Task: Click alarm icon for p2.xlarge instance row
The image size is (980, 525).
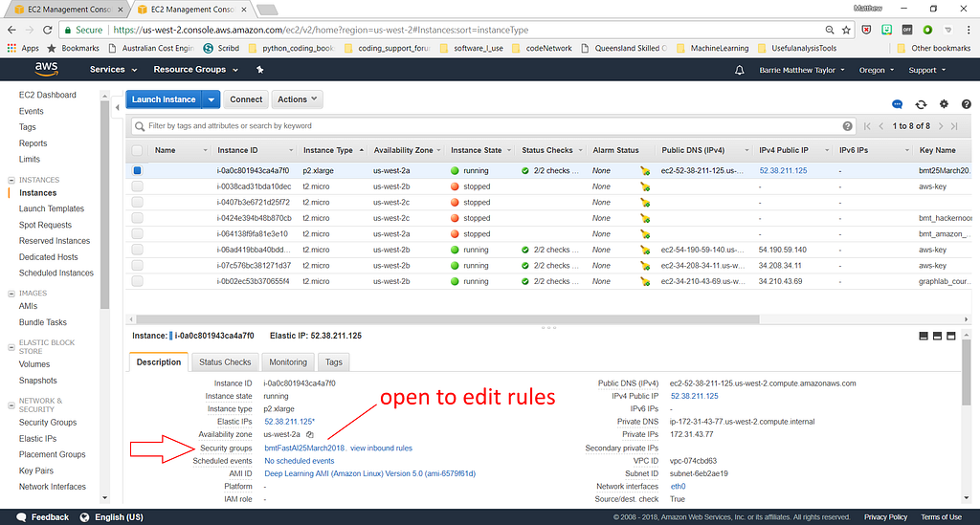Action: coord(645,170)
